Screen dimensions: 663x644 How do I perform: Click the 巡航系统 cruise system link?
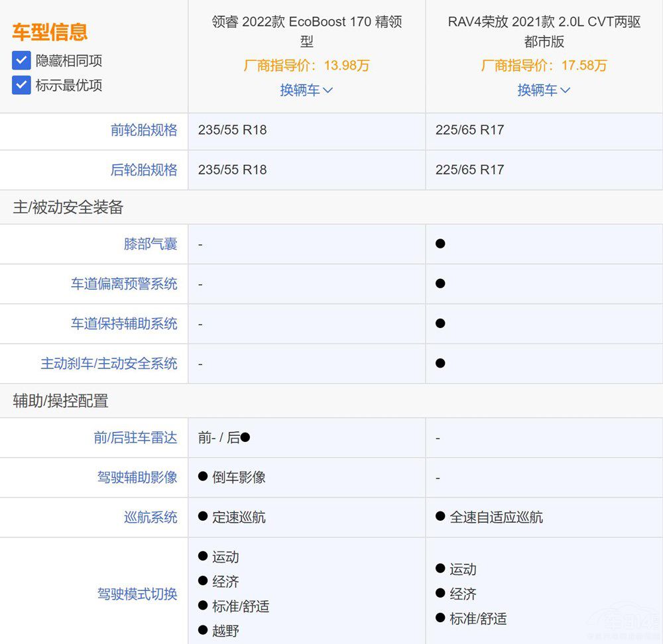pyautogui.click(x=150, y=517)
